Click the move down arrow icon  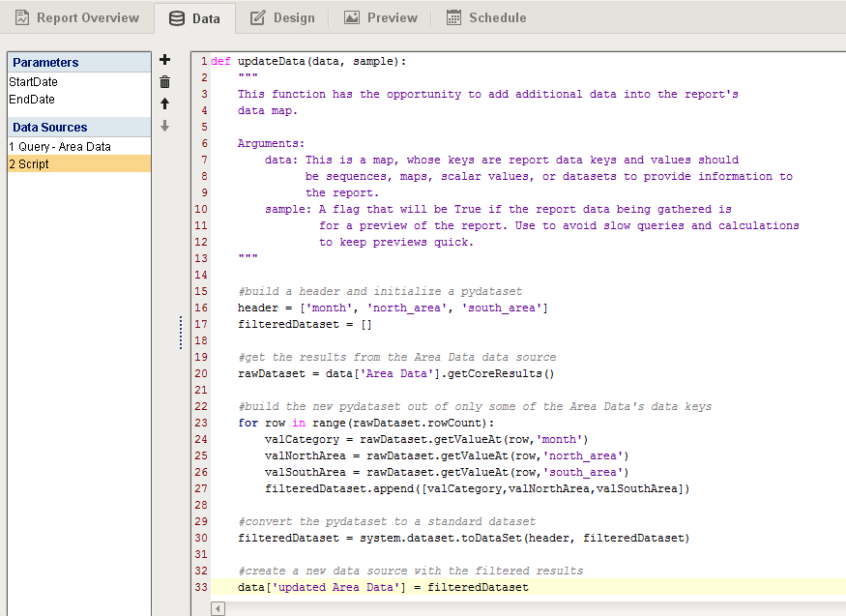(164, 126)
